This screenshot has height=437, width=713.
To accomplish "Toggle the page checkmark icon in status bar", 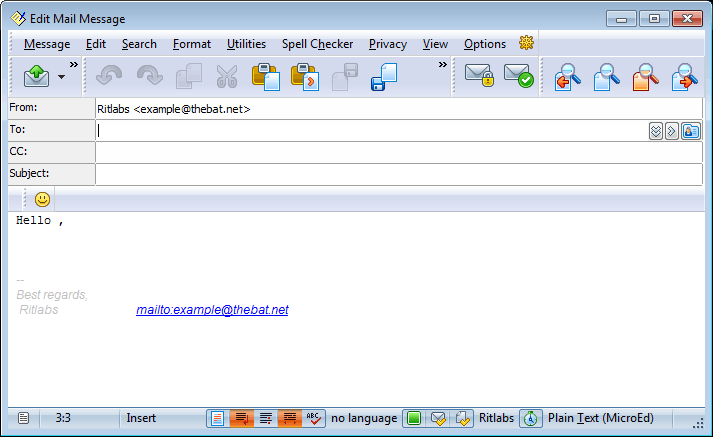I will [x=462, y=418].
